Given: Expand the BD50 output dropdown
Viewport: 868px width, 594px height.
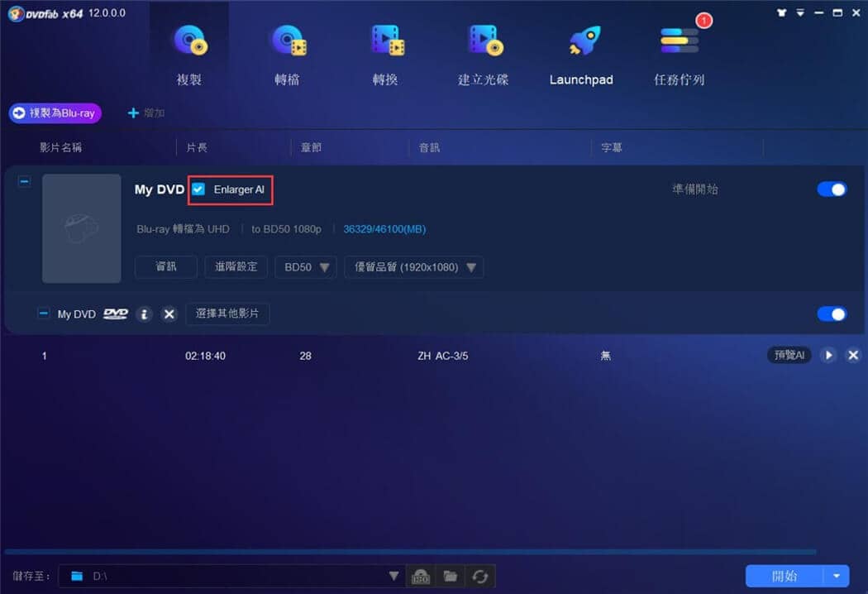Looking at the screenshot, I should 306,267.
